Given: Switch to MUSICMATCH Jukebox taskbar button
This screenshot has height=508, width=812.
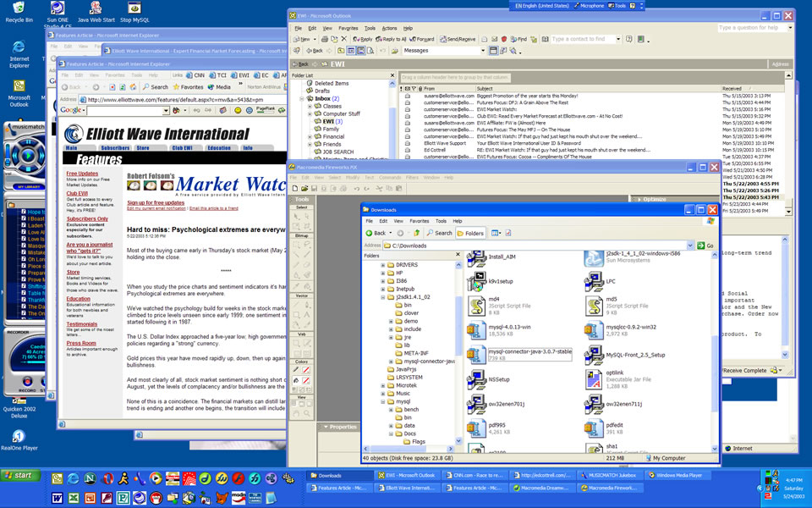Looking at the screenshot, I should 609,475.
